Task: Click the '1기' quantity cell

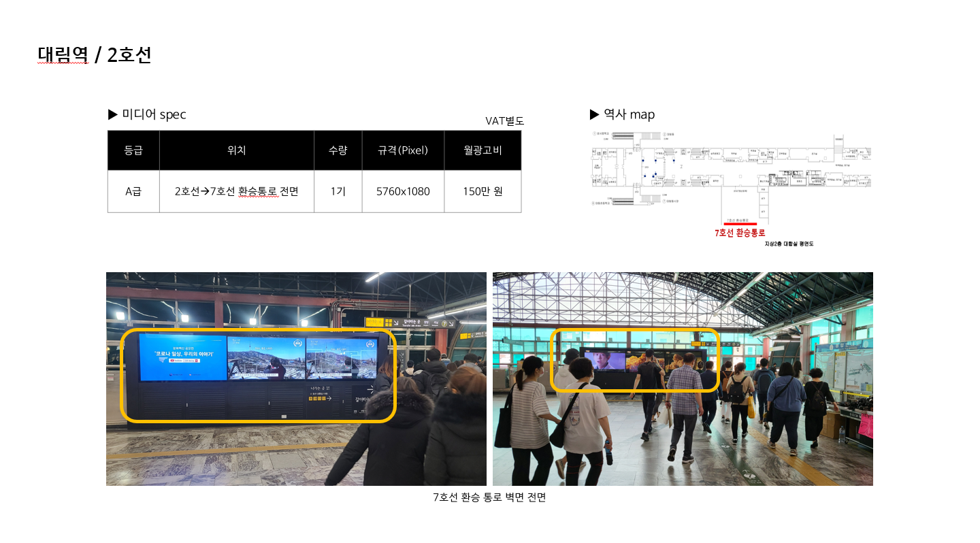Action: click(338, 191)
